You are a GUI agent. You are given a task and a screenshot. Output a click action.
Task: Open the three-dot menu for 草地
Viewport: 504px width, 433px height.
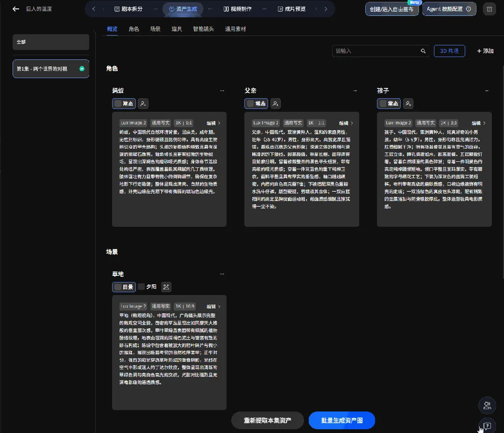[222, 274]
